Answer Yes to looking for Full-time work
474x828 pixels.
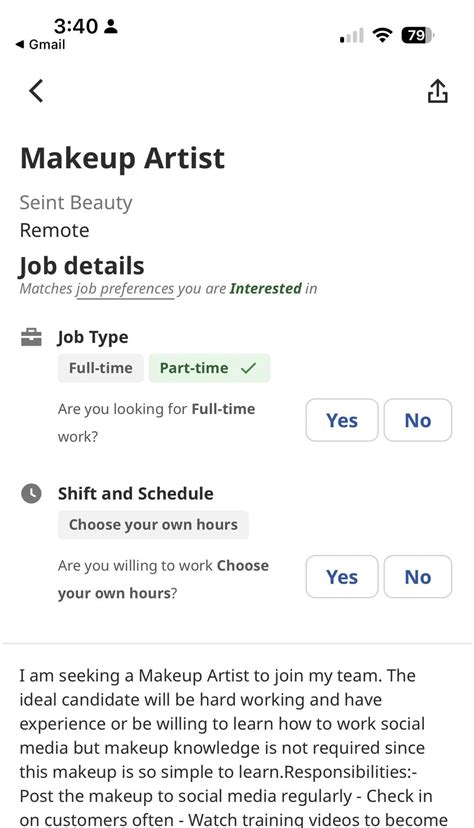342,420
